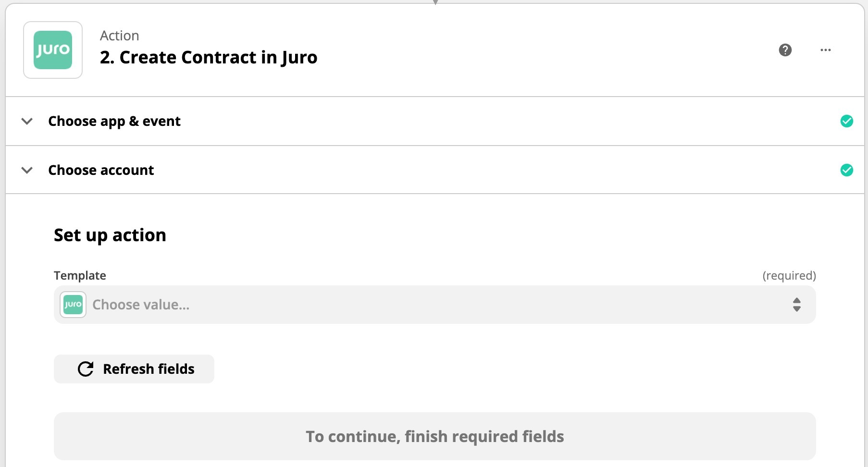Click the small Juro icon in Template field
The height and width of the screenshot is (467, 868).
coord(73,305)
